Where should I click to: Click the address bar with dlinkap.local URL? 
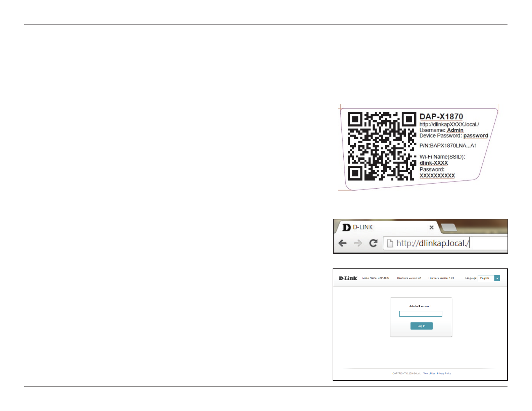[445, 243]
